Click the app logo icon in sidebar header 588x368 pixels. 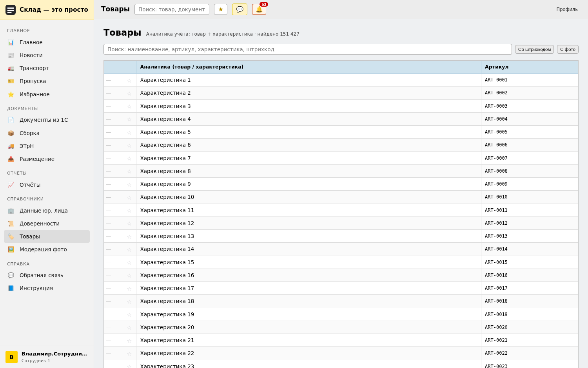coord(11,10)
